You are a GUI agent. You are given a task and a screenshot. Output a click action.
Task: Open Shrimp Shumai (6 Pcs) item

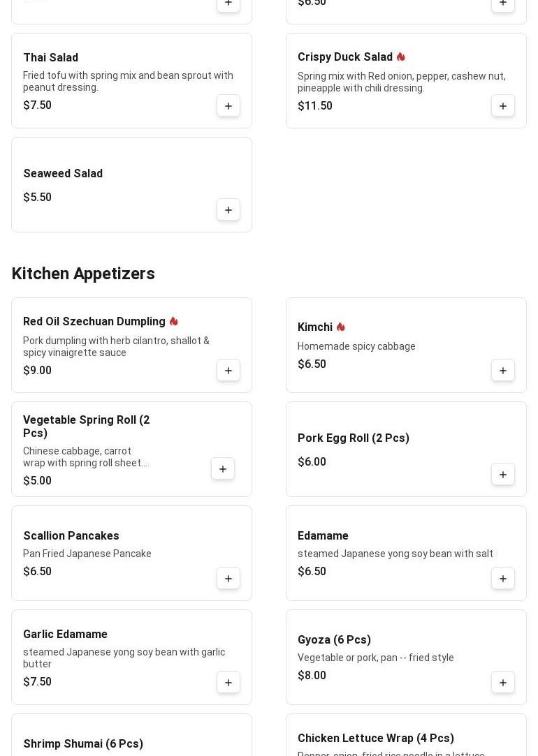83,743
